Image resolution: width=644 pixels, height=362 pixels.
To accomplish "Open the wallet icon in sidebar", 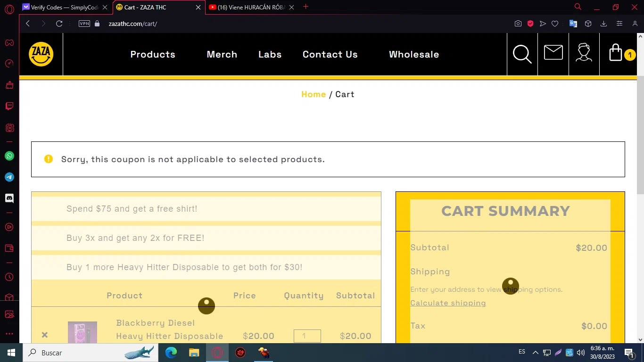I will point(9,248).
